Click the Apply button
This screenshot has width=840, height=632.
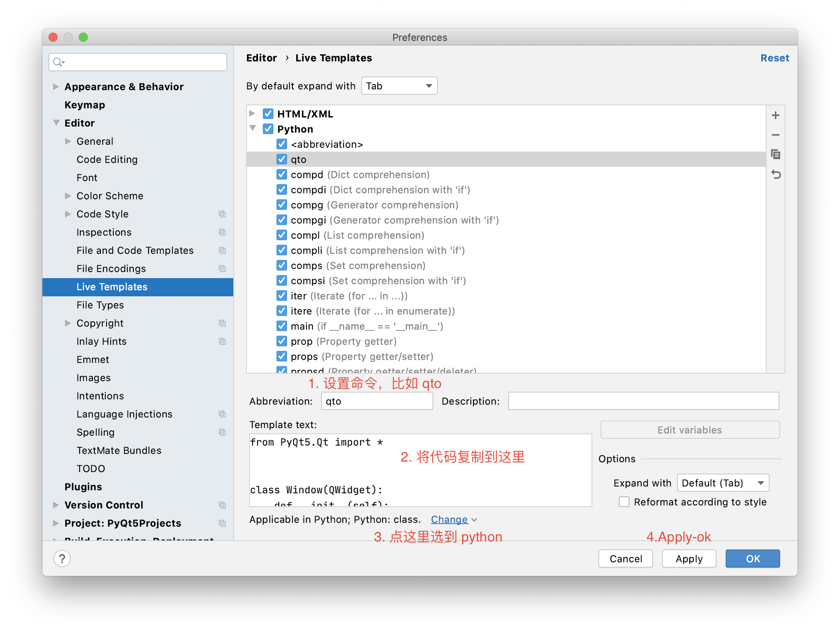[x=689, y=558]
